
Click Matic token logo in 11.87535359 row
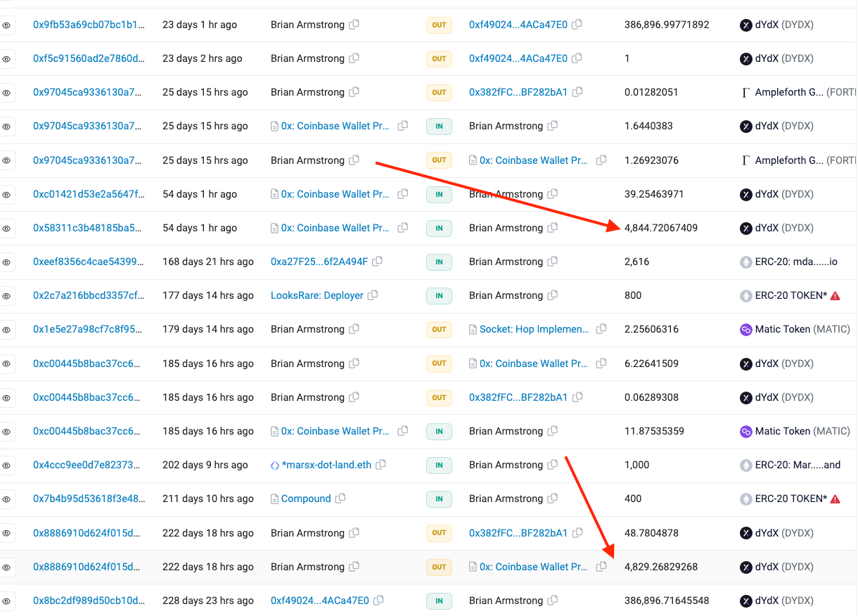pyautogui.click(x=746, y=431)
